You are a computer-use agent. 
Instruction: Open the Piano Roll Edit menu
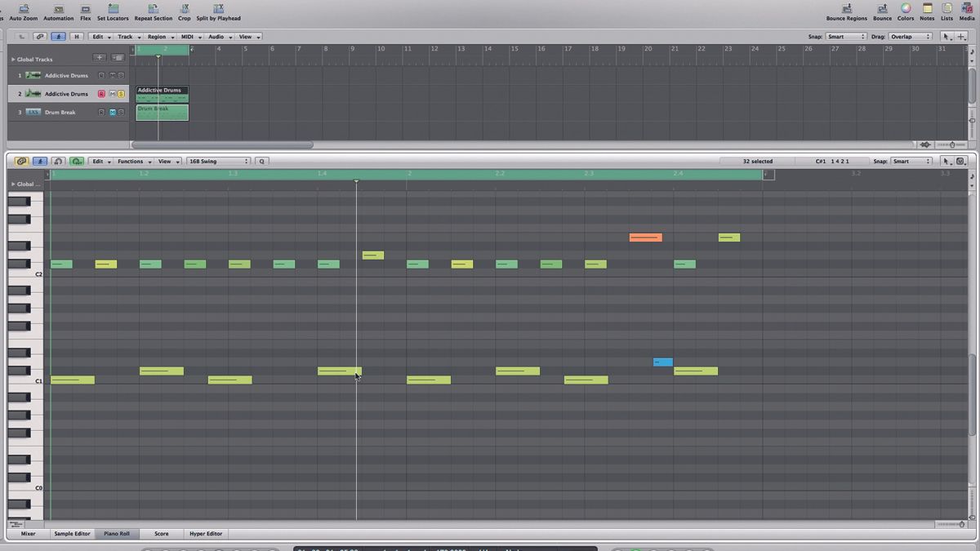(x=100, y=162)
